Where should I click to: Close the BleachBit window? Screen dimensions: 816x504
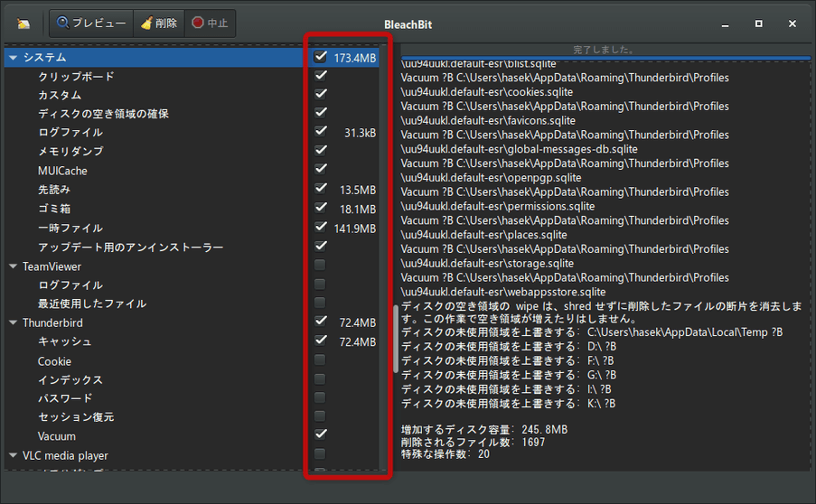coord(793,23)
